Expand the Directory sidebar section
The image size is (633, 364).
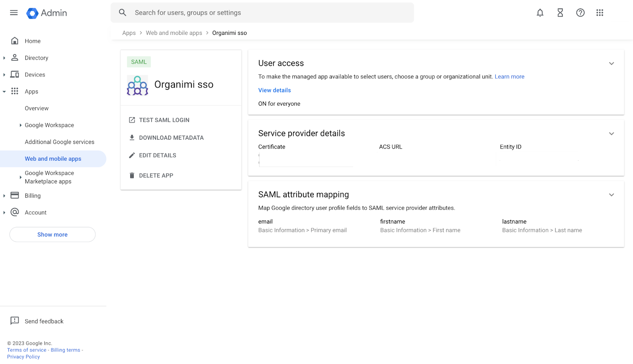click(x=4, y=58)
